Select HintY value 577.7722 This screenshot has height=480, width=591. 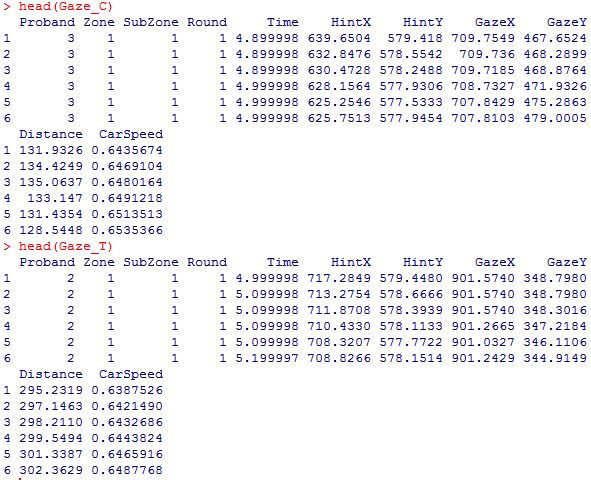[x=411, y=342]
